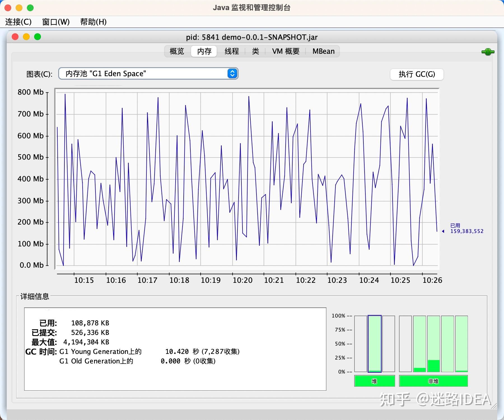Open the MBean tab
This screenshot has width=504, height=420.
323,51
